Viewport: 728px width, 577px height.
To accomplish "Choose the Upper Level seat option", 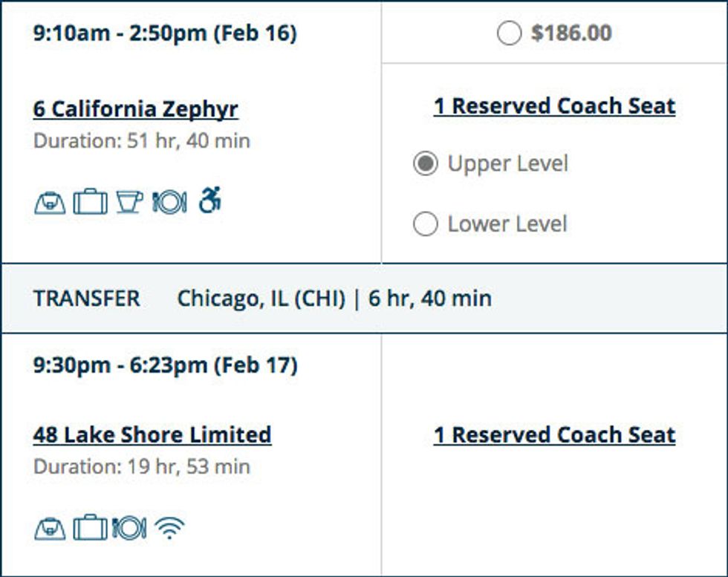I will click(x=425, y=164).
